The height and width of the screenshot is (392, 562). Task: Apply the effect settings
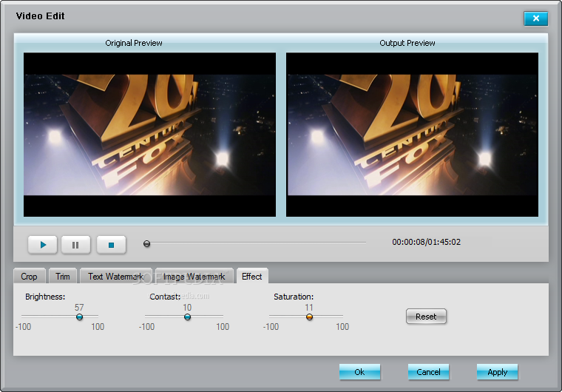coord(497,372)
